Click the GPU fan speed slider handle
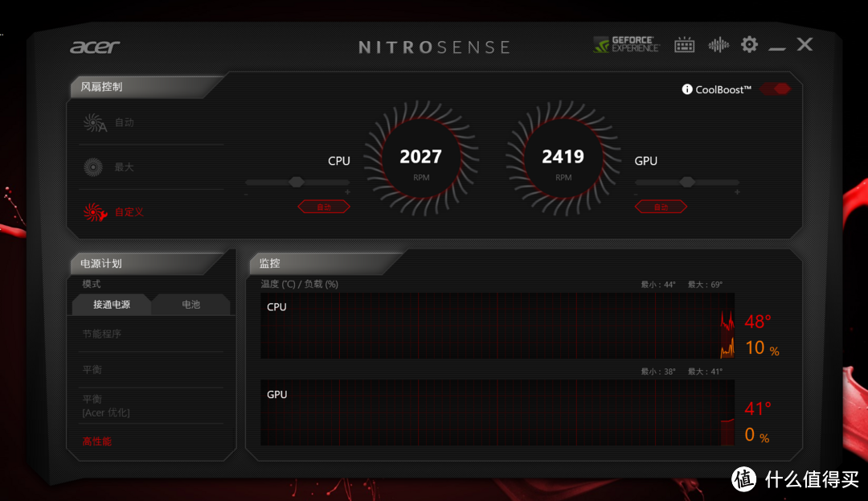 687,182
